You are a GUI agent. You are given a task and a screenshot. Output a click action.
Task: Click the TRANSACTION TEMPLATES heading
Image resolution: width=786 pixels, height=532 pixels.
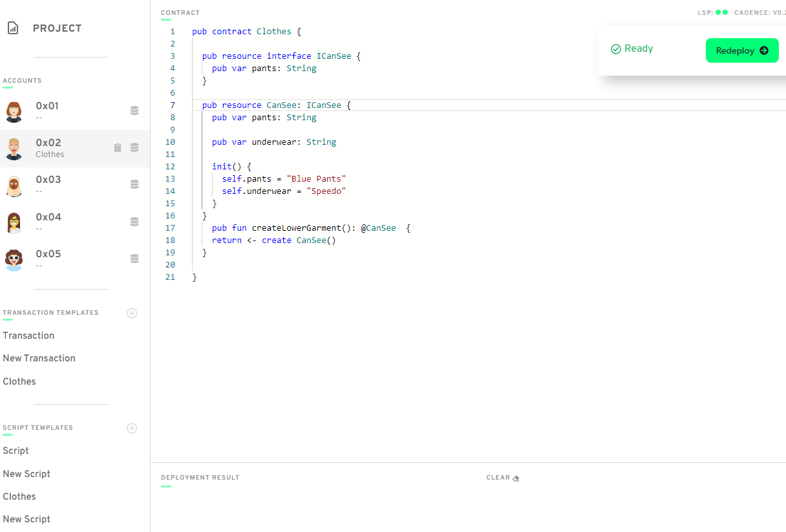[50, 313]
